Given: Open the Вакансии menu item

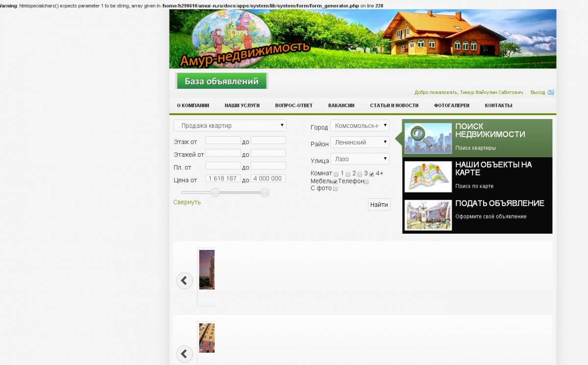Looking at the screenshot, I should pyautogui.click(x=342, y=105).
